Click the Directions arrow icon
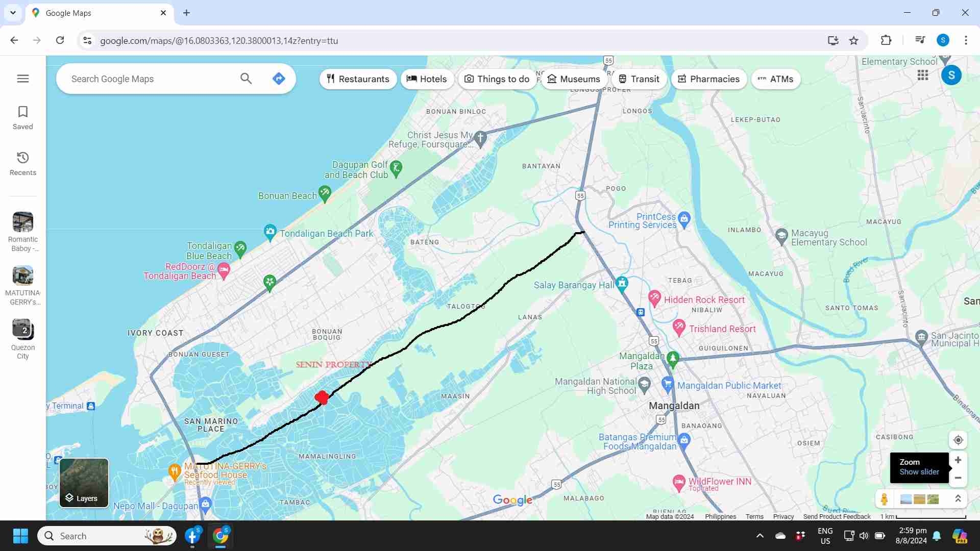 pyautogui.click(x=279, y=79)
